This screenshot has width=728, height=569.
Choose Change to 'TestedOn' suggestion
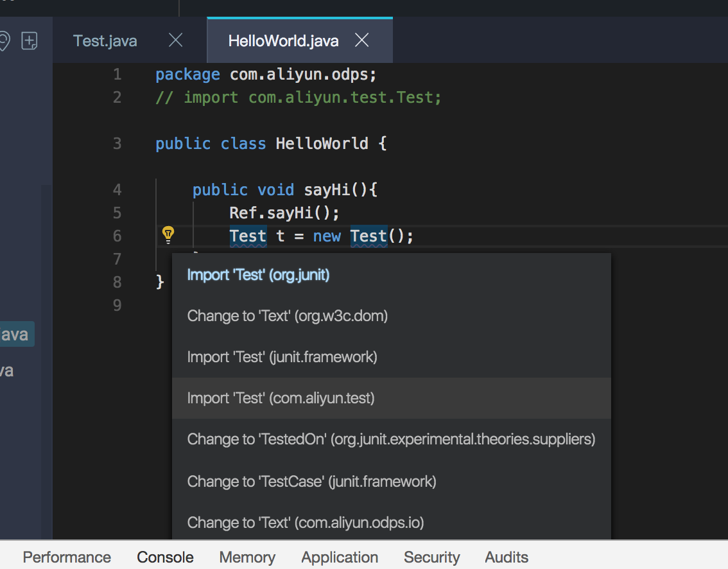tap(391, 439)
